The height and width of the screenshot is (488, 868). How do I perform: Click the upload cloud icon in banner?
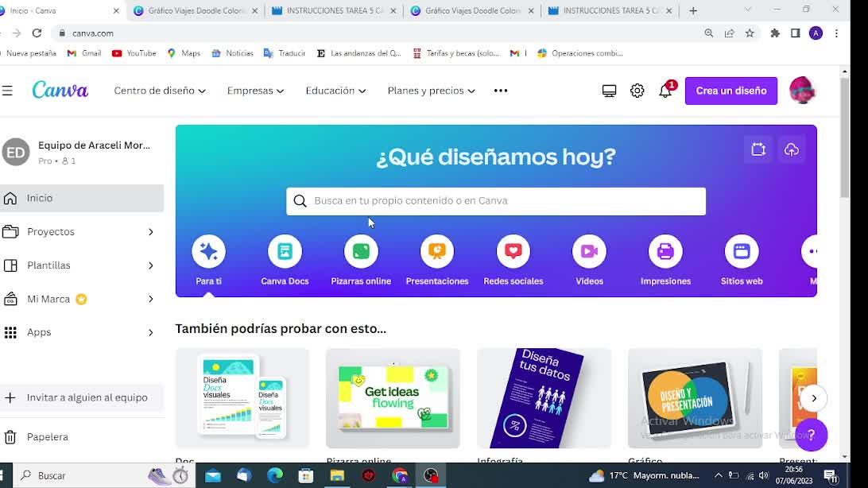point(792,149)
